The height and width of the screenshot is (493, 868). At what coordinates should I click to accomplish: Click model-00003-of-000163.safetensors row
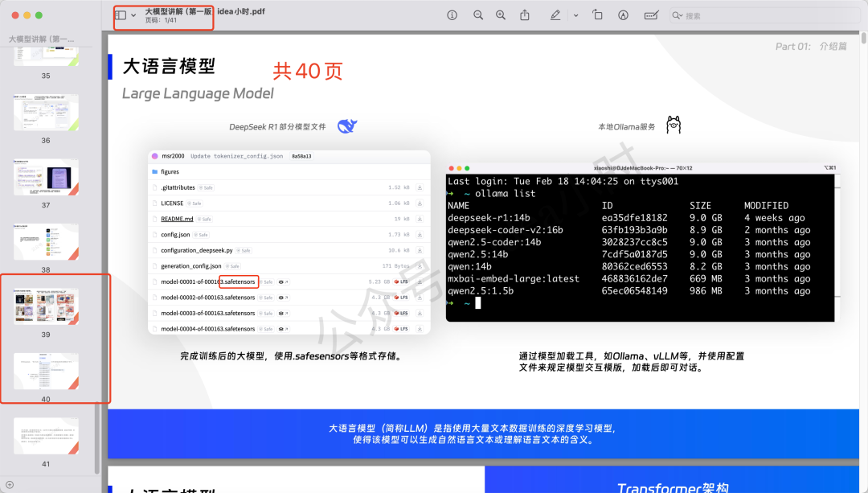point(289,313)
